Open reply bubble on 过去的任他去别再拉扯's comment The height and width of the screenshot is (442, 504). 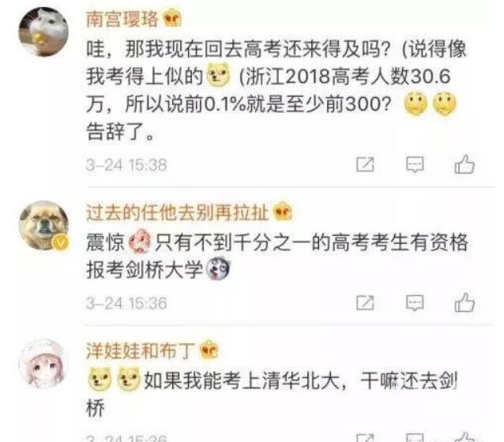(x=415, y=302)
